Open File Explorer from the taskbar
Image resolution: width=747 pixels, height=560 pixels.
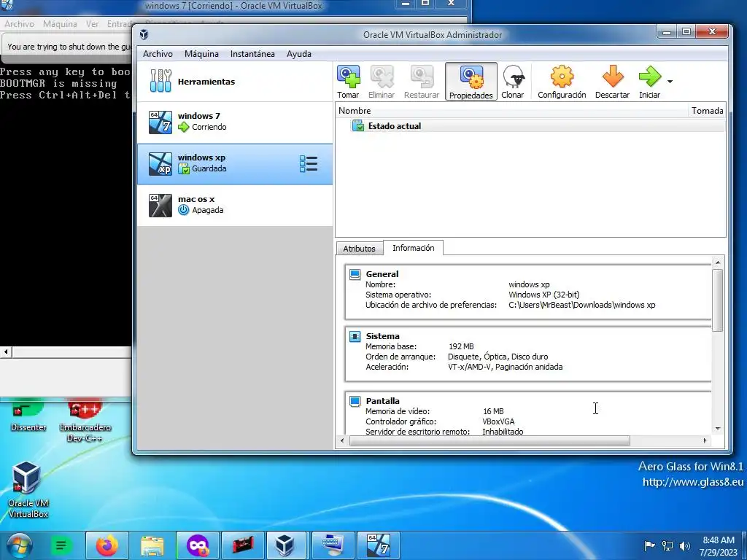pos(152,545)
